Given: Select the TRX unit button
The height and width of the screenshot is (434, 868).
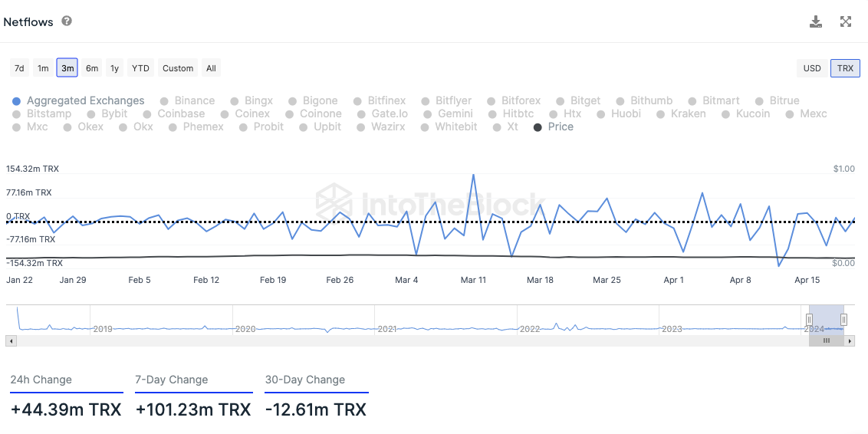Looking at the screenshot, I should coord(845,68).
